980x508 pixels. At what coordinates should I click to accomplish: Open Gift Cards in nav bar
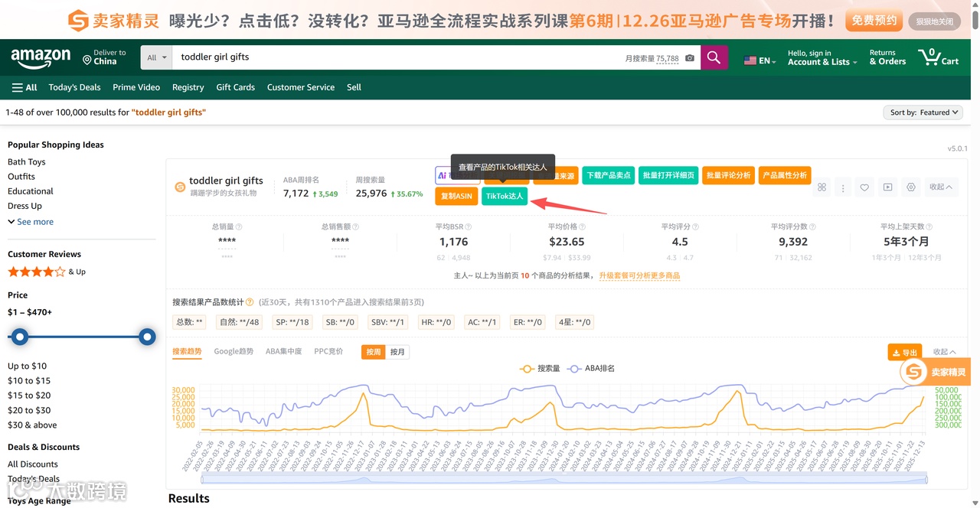(235, 87)
